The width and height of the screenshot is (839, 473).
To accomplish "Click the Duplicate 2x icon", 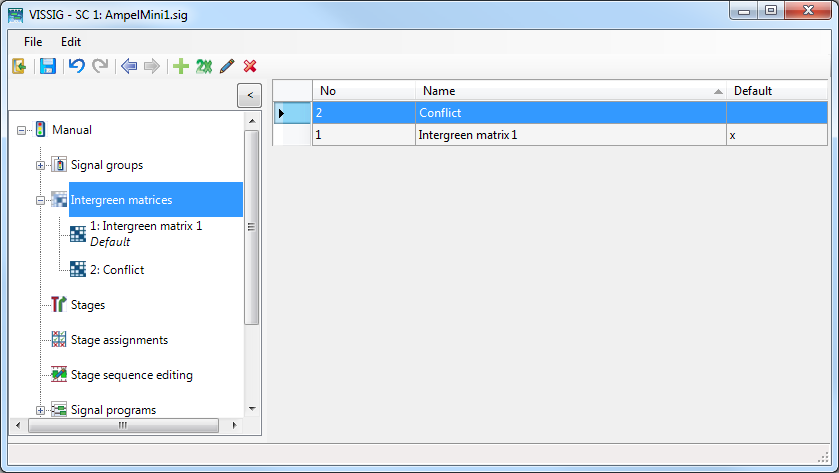I will click(x=204, y=66).
